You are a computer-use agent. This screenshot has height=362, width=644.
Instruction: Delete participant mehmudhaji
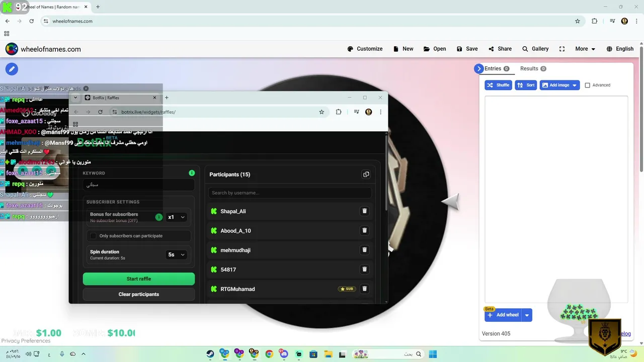365,250
